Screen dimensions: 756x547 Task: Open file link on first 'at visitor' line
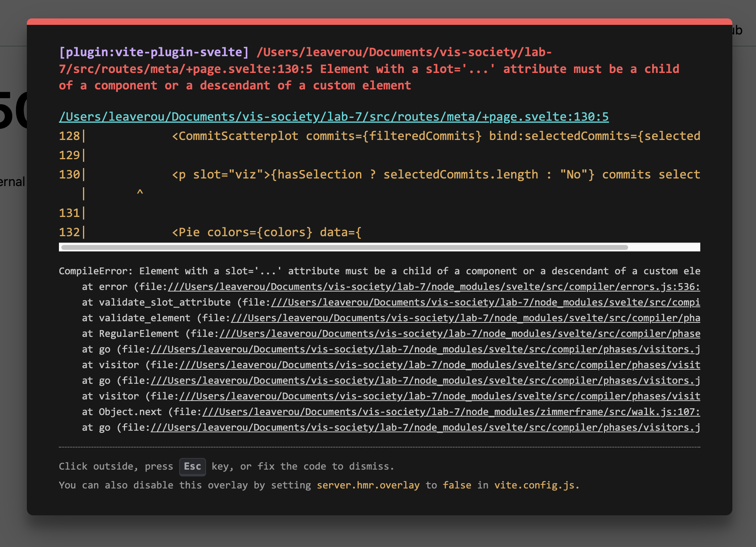[439, 365]
